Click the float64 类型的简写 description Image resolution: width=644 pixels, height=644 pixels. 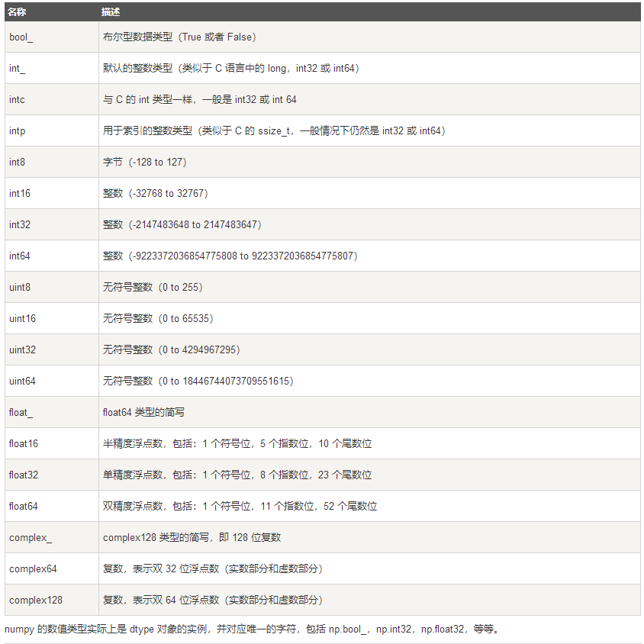point(143,412)
